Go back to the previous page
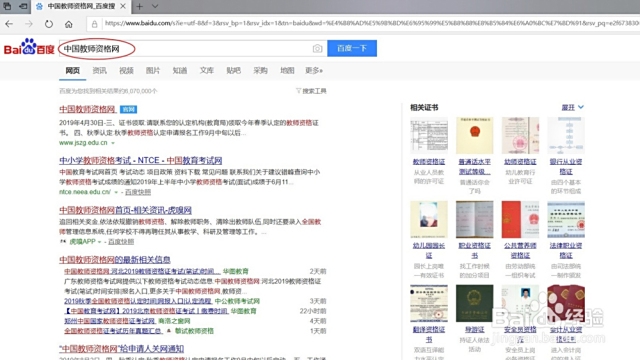This screenshot has width=640, height=360. click(9, 24)
